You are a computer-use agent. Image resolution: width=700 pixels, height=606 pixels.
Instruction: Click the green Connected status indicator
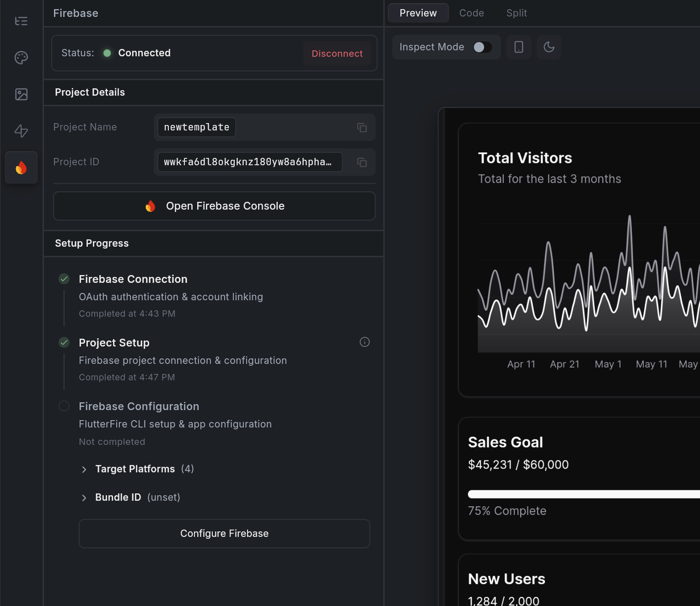[107, 53]
